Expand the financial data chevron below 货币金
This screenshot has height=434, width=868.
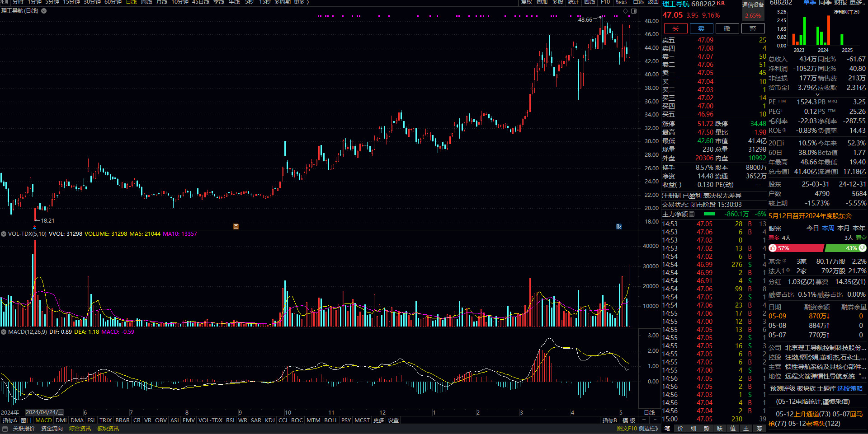click(x=817, y=95)
